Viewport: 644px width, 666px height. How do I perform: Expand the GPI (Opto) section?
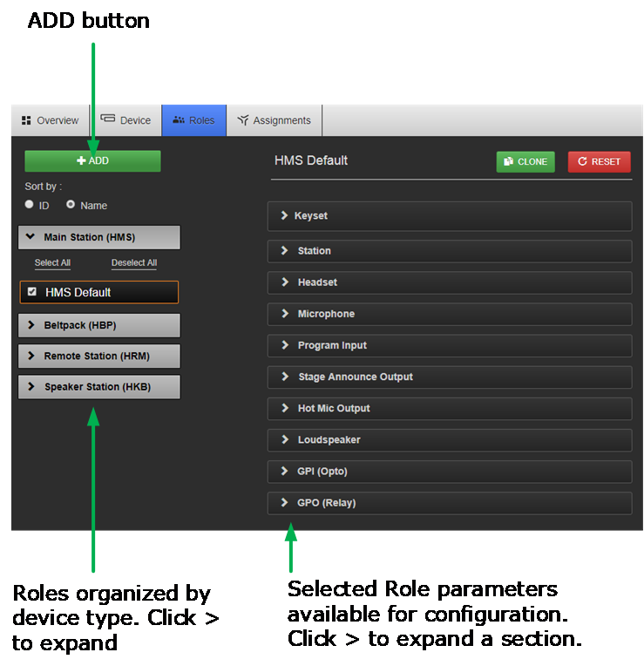pos(450,471)
